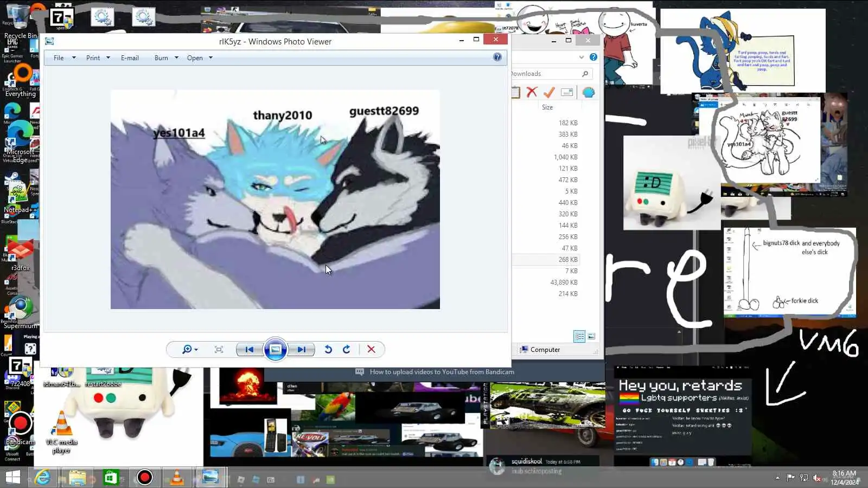Click E-mail in the Photo Viewer toolbar

(x=130, y=58)
